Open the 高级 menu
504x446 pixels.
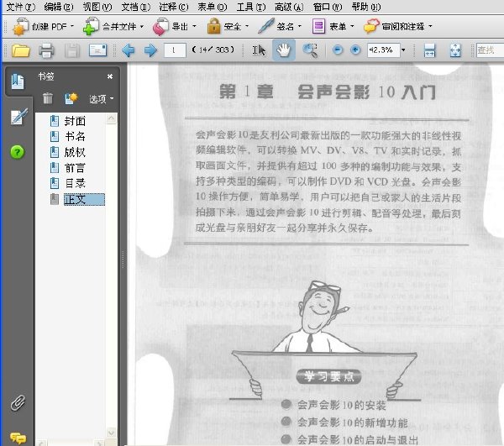click(x=289, y=7)
